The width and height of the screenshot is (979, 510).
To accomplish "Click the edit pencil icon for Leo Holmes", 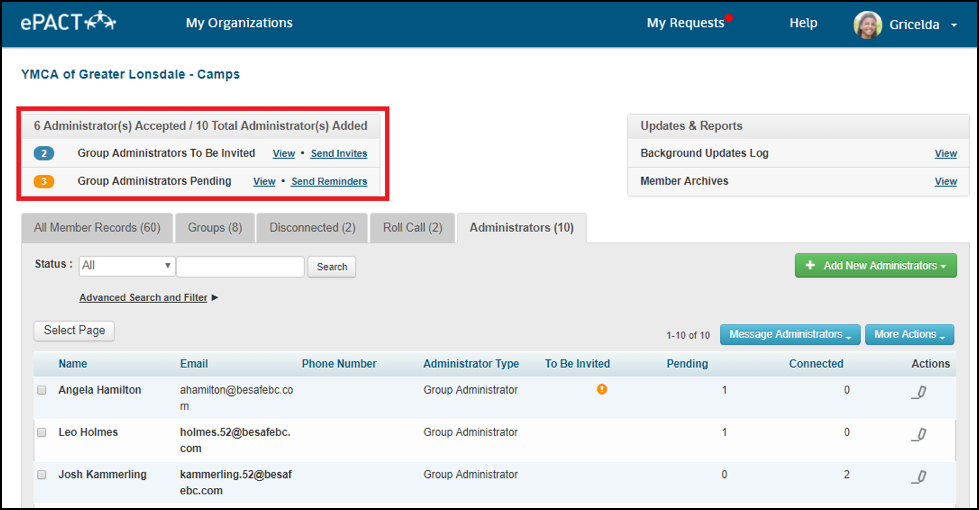I will click(x=919, y=434).
